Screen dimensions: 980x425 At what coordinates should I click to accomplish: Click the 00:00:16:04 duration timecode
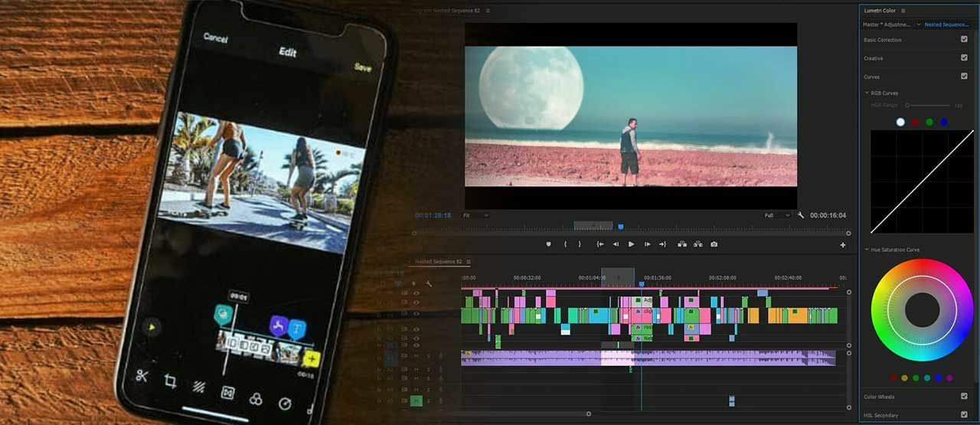[x=828, y=215]
